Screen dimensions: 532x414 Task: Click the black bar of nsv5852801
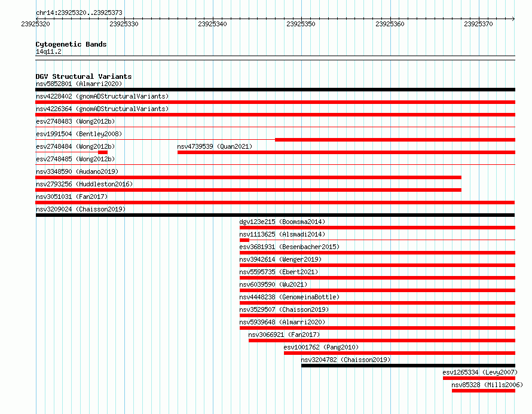tap(275, 90)
